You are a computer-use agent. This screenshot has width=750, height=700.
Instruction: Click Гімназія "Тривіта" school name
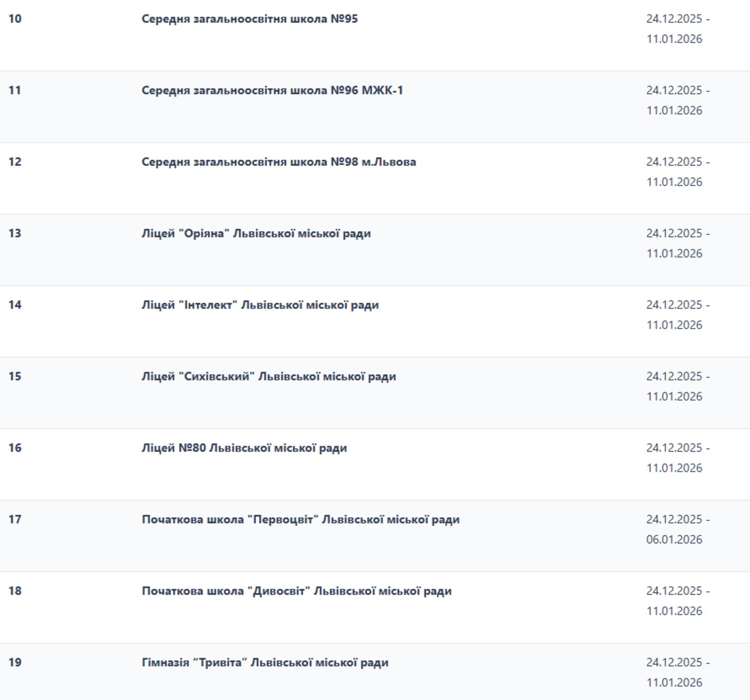point(265,662)
